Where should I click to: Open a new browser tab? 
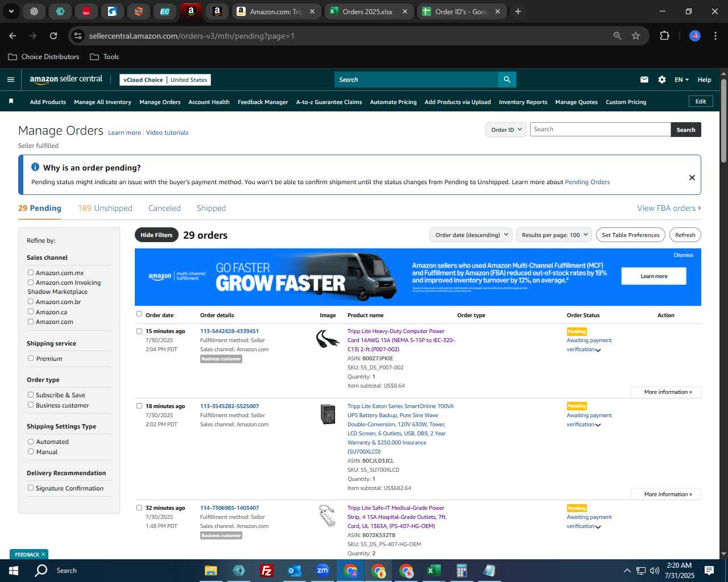tap(518, 11)
